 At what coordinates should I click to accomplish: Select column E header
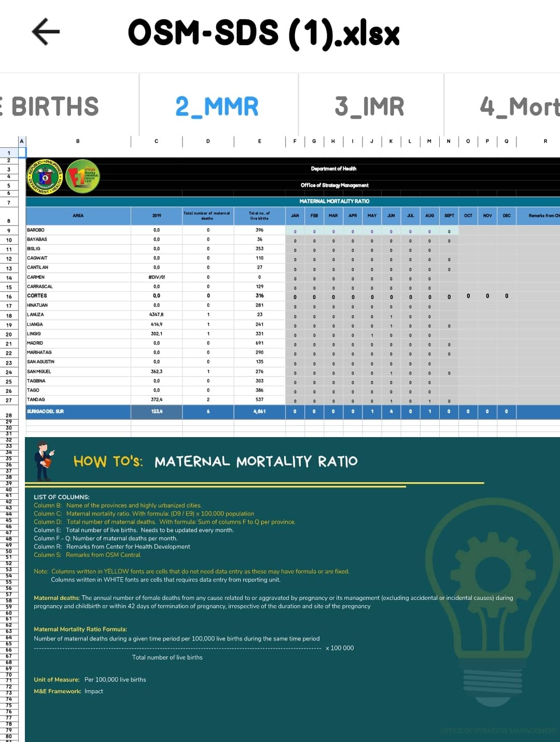pyautogui.click(x=259, y=141)
